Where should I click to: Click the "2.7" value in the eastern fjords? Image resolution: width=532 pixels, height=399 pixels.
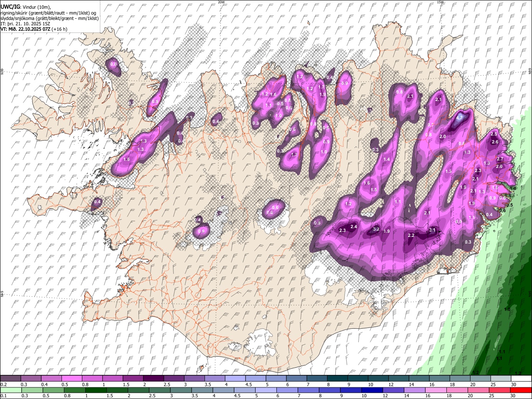[x=500, y=159]
